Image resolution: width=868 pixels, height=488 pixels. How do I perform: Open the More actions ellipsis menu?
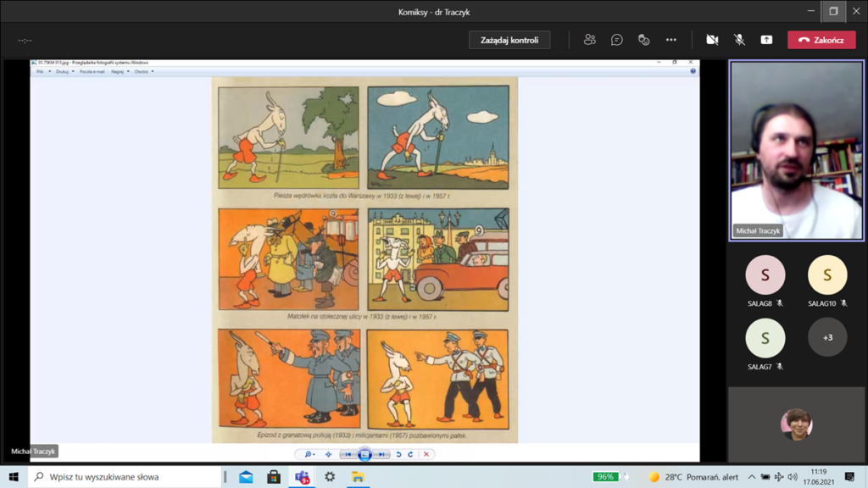coord(671,40)
